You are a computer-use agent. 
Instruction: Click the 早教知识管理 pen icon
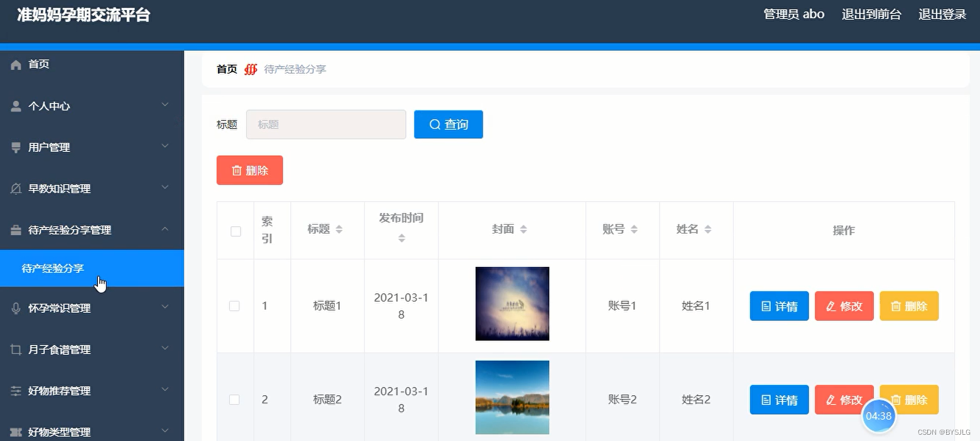14,188
